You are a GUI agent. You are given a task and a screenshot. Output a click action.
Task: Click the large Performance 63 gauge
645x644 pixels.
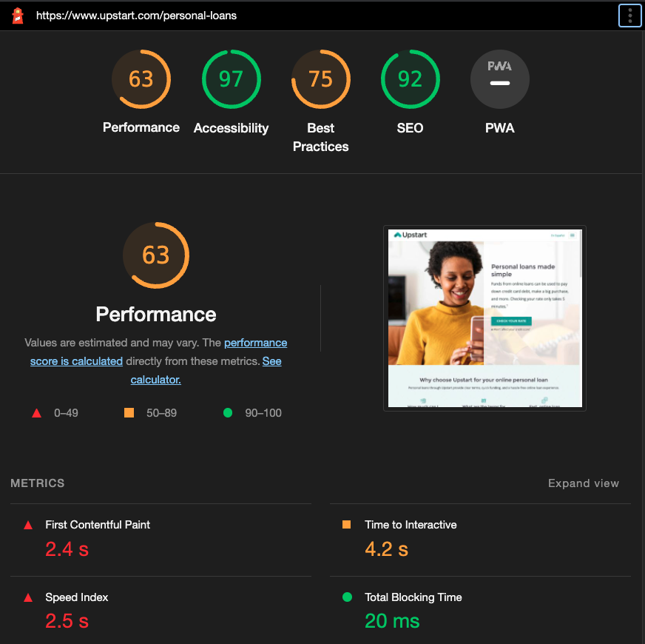click(156, 255)
